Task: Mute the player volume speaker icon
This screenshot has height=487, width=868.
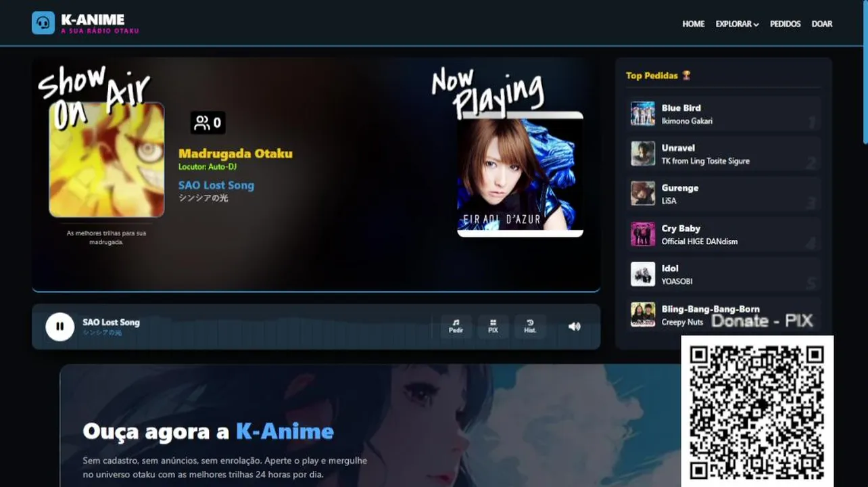Action: pyautogui.click(x=574, y=327)
